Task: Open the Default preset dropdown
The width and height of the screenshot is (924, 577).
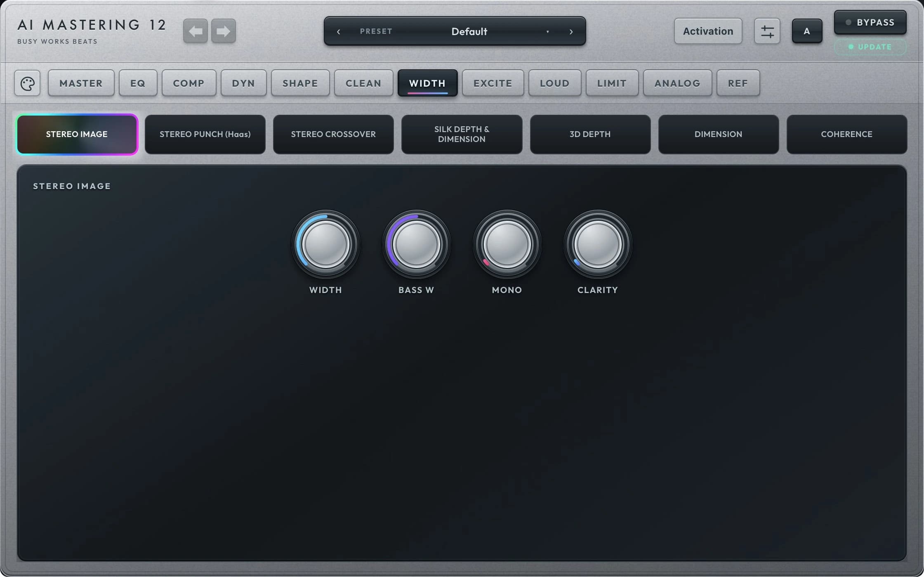Action: click(469, 31)
